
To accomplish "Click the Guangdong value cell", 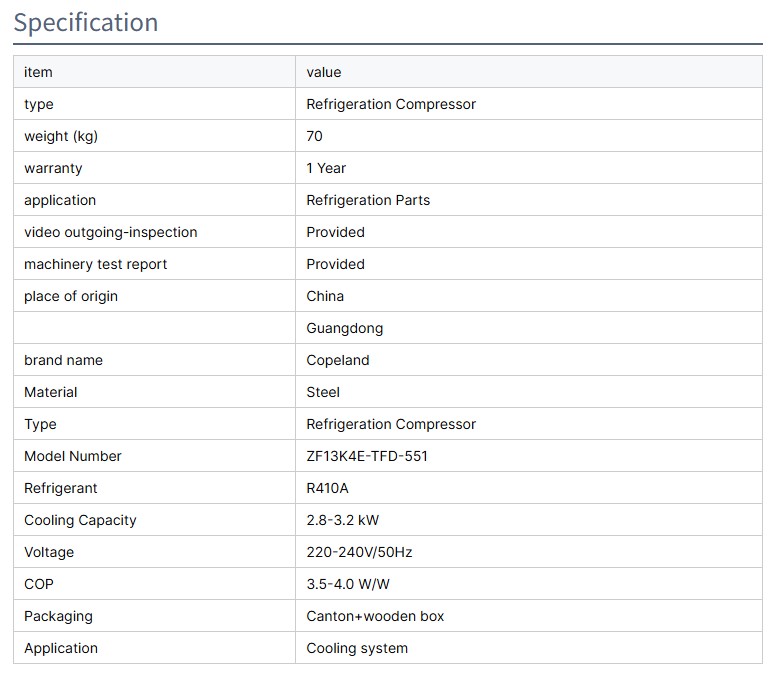I will tap(344, 328).
